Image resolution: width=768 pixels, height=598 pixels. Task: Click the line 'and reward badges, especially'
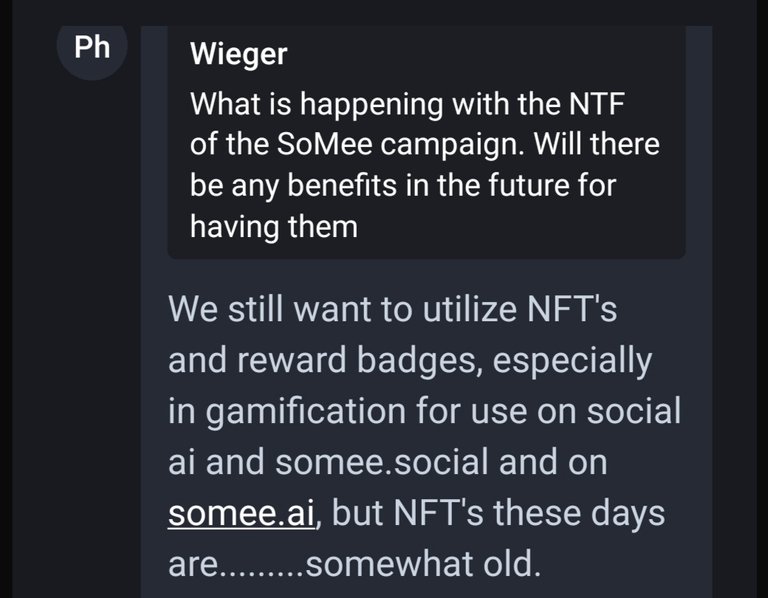pyautogui.click(x=410, y=361)
